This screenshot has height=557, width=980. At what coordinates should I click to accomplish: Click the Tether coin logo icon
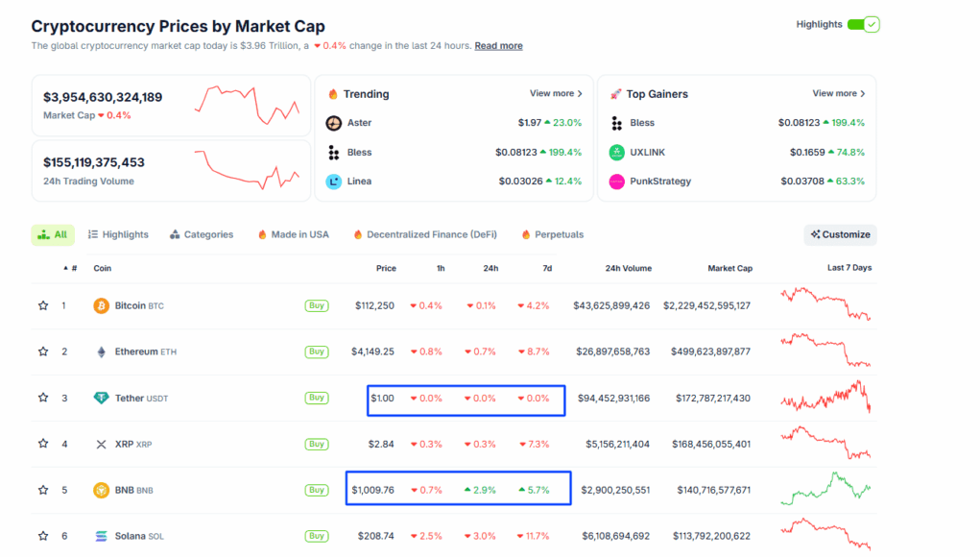pyautogui.click(x=101, y=398)
